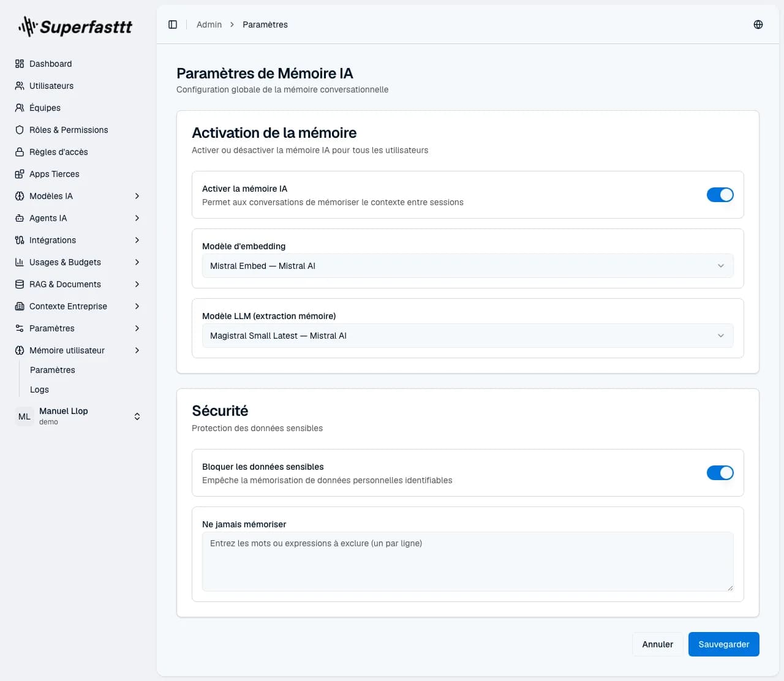Viewport: 784px width, 681px height.
Task: Toggle the sidebar panel icon
Action: (173, 24)
